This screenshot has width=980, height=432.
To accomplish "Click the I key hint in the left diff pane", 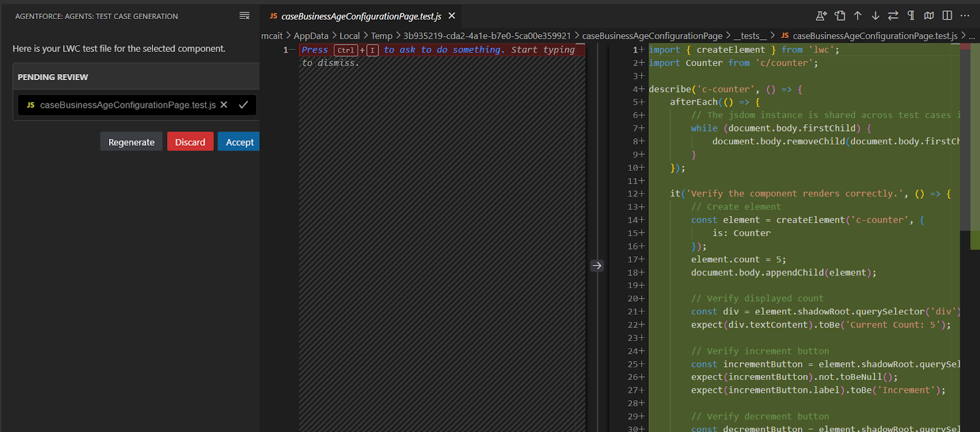I will pyautogui.click(x=372, y=50).
